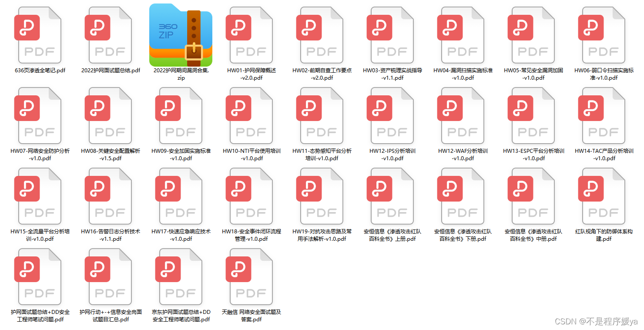The image size is (644, 330).
Task: Select HW05-常见安全漏洞加固 PDF icon
Action: [531, 35]
